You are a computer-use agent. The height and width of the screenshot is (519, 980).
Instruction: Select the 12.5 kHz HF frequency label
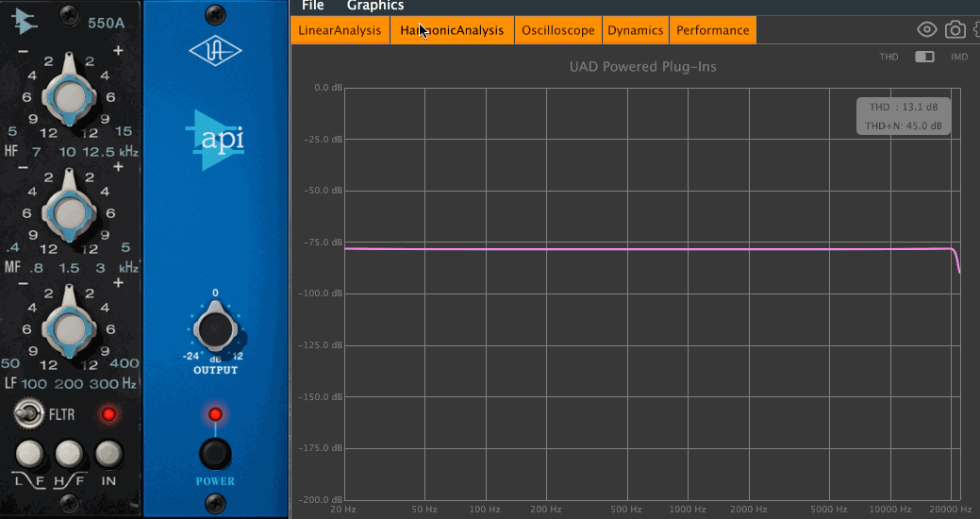point(99,152)
